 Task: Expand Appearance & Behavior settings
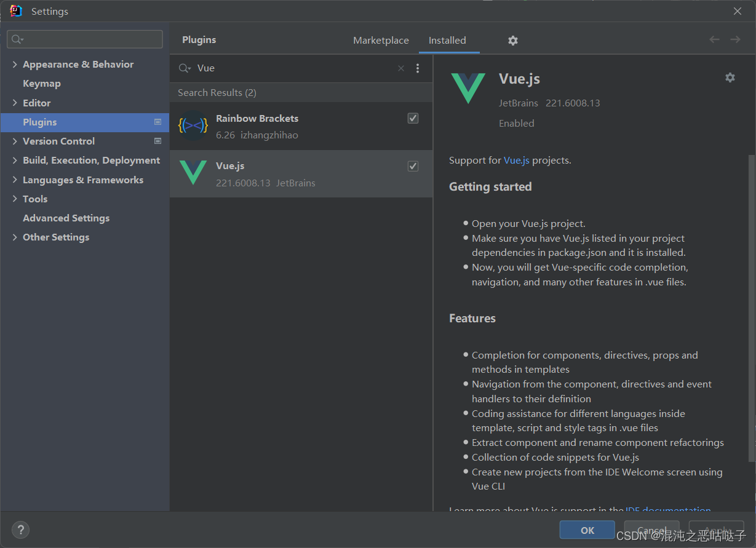click(x=15, y=64)
